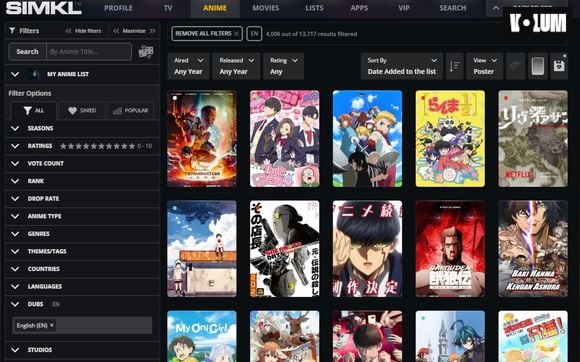The height and width of the screenshot is (362, 580).
Task: Open the Sort By dropdown
Action: pyautogui.click(x=402, y=66)
